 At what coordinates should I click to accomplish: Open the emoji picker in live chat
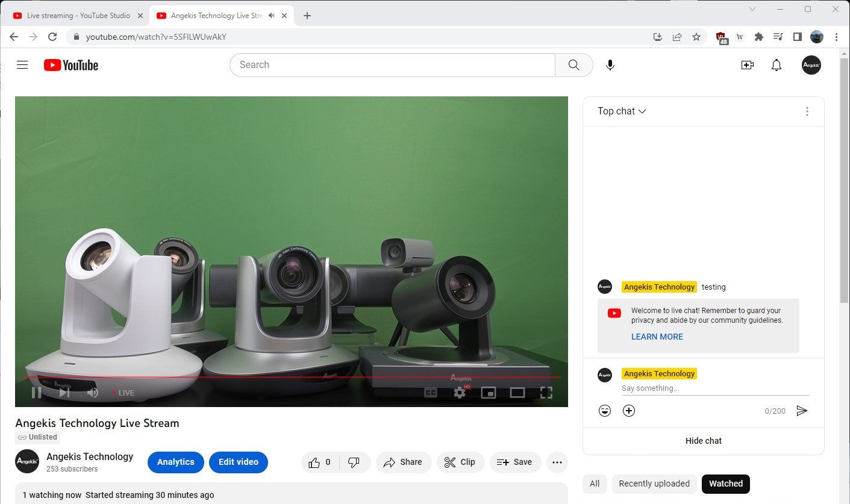click(x=604, y=410)
